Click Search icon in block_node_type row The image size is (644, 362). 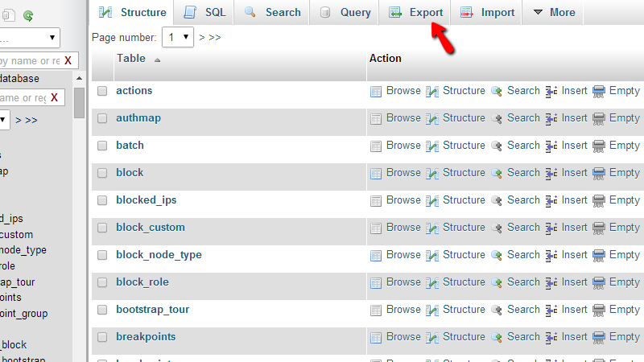point(497,255)
